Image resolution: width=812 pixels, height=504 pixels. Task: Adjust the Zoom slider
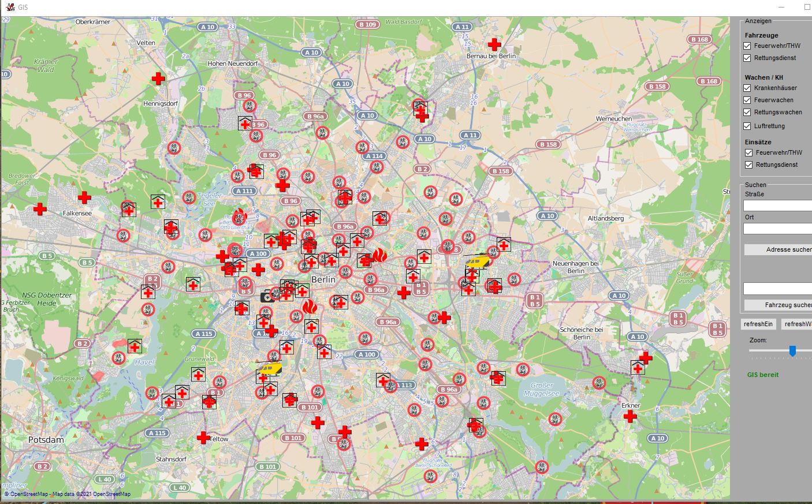pyautogui.click(x=792, y=350)
